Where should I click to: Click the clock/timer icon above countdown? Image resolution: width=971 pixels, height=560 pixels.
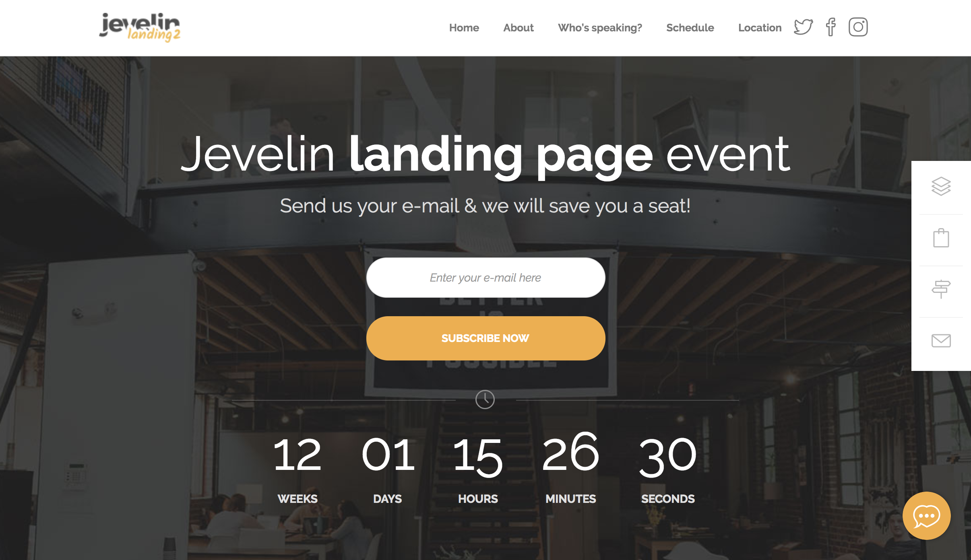pyautogui.click(x=485, y=399)
